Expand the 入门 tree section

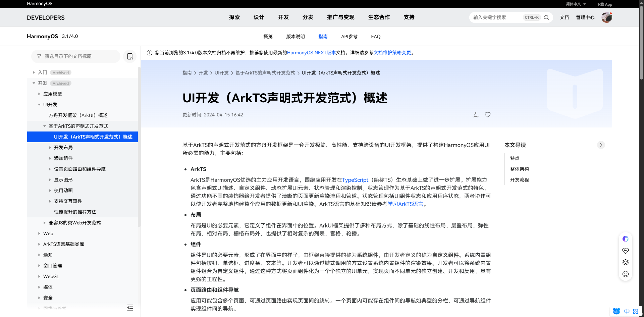click(34, 72)
